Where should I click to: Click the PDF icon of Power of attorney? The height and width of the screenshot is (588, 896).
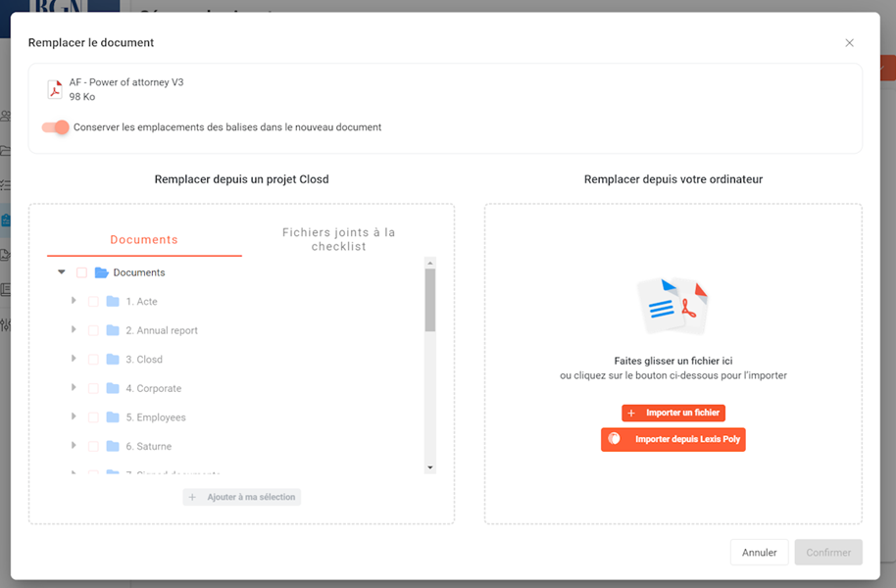coord(55,90)
